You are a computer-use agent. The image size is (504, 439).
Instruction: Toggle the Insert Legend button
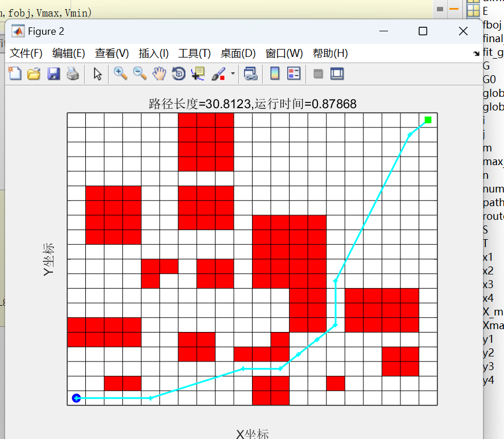[294, 73]
